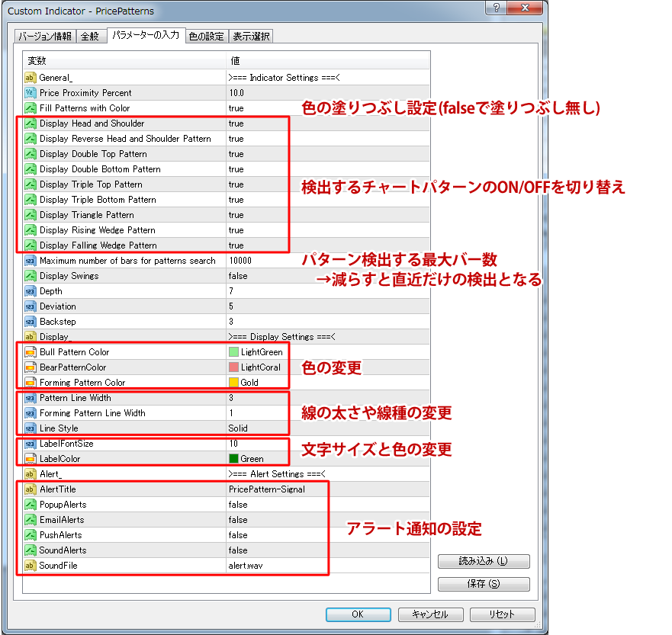Click the green boolean icon for Display Head and Shoulder

point(31,123)
